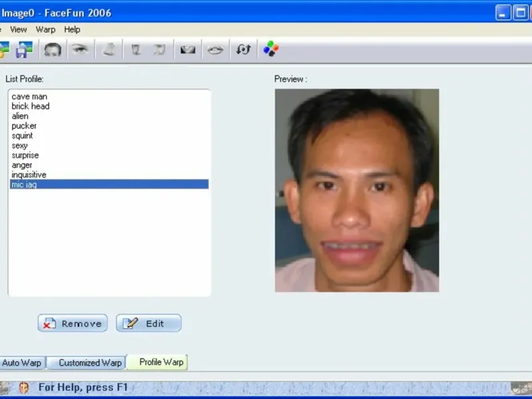The height and width of the screenshot is (399, 532).
Task: Click the save image toolbar icon
Action: tap(25, 49)
